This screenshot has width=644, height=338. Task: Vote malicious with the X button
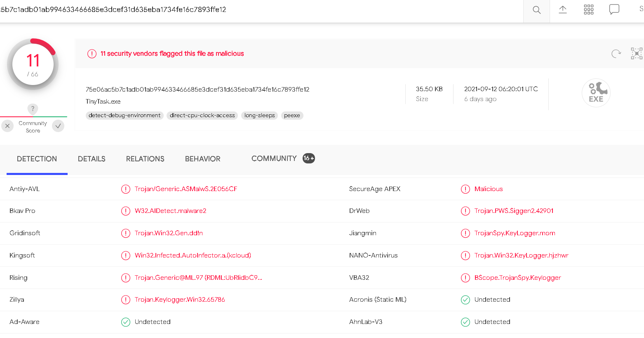(x=7, y=126)
